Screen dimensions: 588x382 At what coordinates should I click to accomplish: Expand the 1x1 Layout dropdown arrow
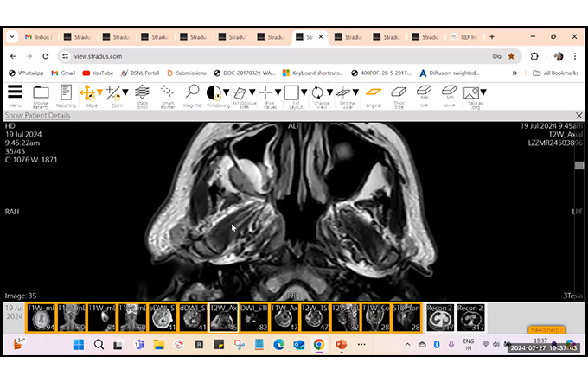(304, 92)
